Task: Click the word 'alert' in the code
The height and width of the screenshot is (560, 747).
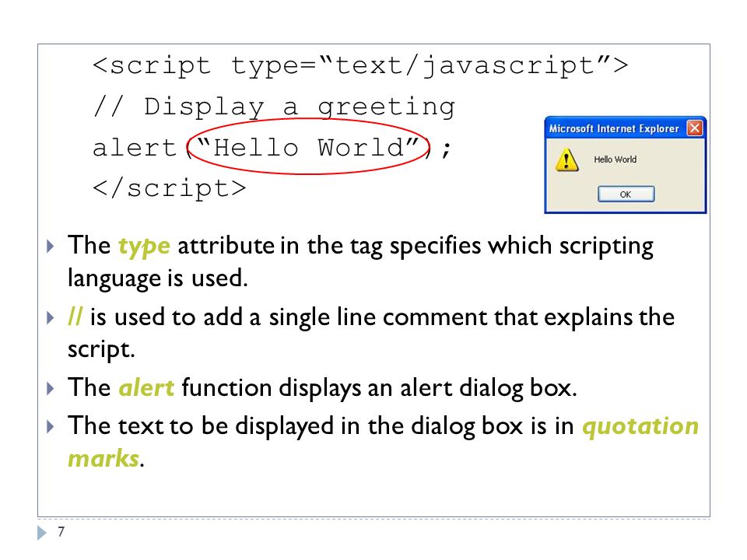Action: [x=135, y=148]
